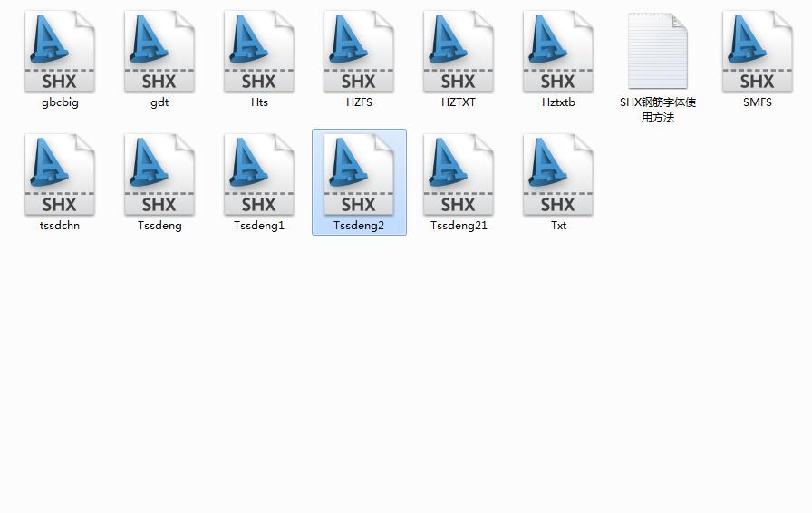Click the file name label gdt
The width and height of the screenshot is (812, 513).
(x=159, y=102)
